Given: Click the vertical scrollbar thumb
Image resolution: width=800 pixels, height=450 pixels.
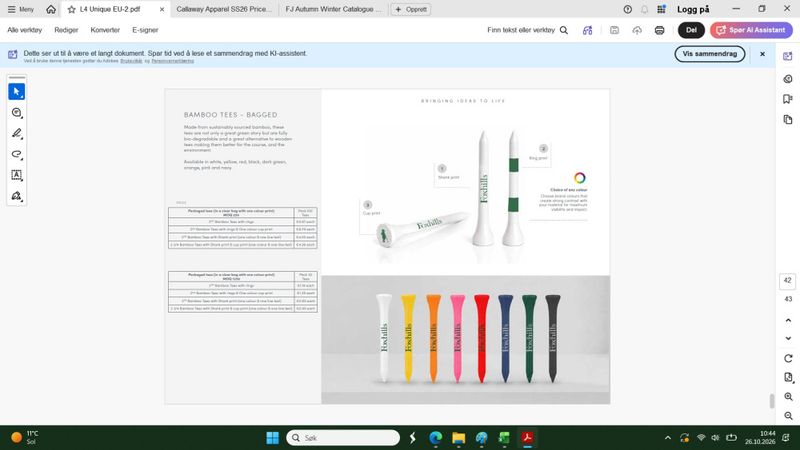Looking at the screenshot, I should click(x=772, y=401).
